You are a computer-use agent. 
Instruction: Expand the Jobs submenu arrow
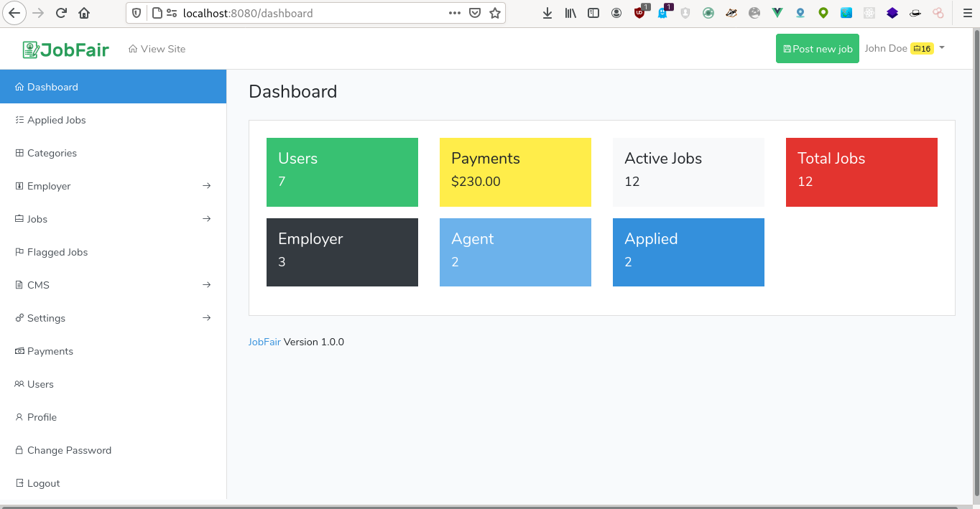click(207, 219)
